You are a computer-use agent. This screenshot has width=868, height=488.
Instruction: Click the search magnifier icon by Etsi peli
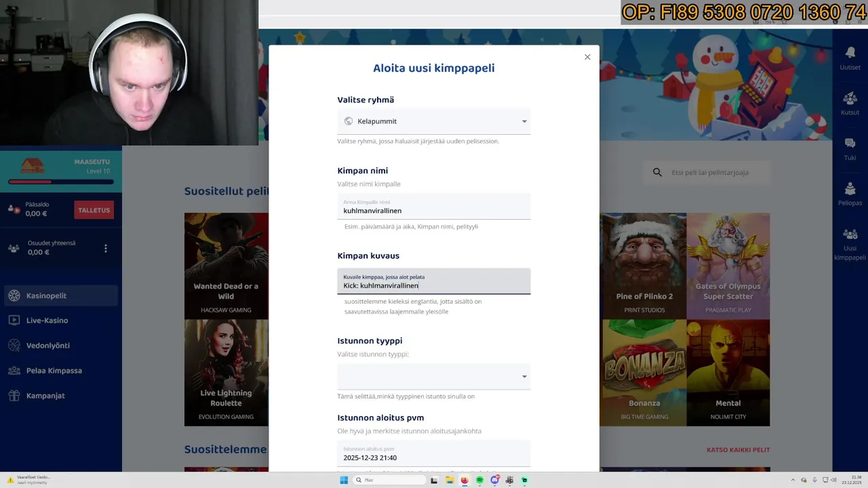657,172
